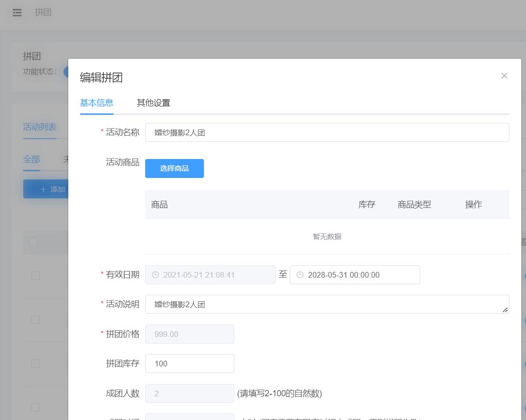Click the 活动名称 input field
Screen dimensions: 526x420
[327, 133]
